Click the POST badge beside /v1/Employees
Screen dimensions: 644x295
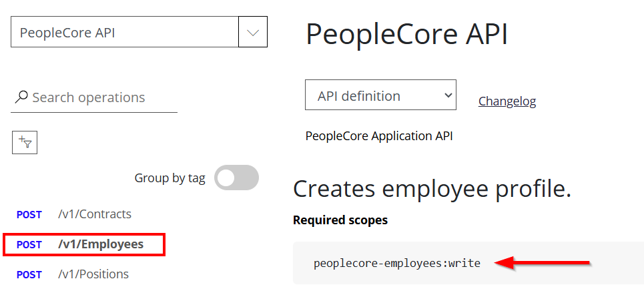(29, 245)
